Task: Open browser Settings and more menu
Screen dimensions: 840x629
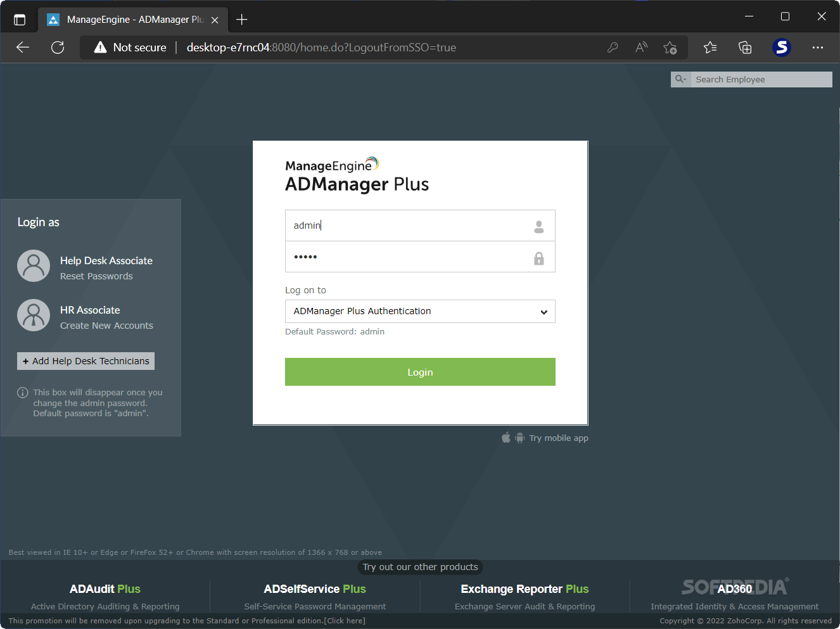Action: pos(818,48)
